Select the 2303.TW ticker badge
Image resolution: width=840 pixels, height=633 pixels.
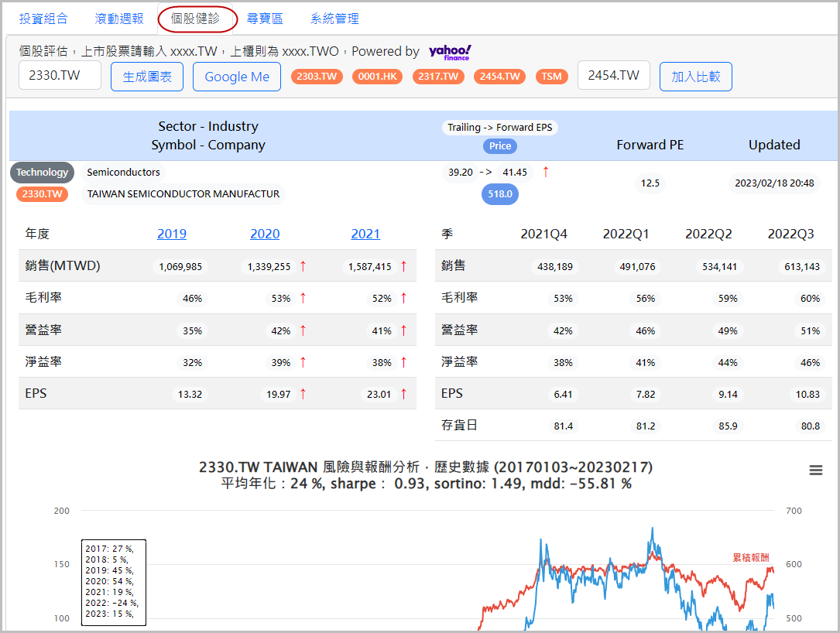[318, 77]
